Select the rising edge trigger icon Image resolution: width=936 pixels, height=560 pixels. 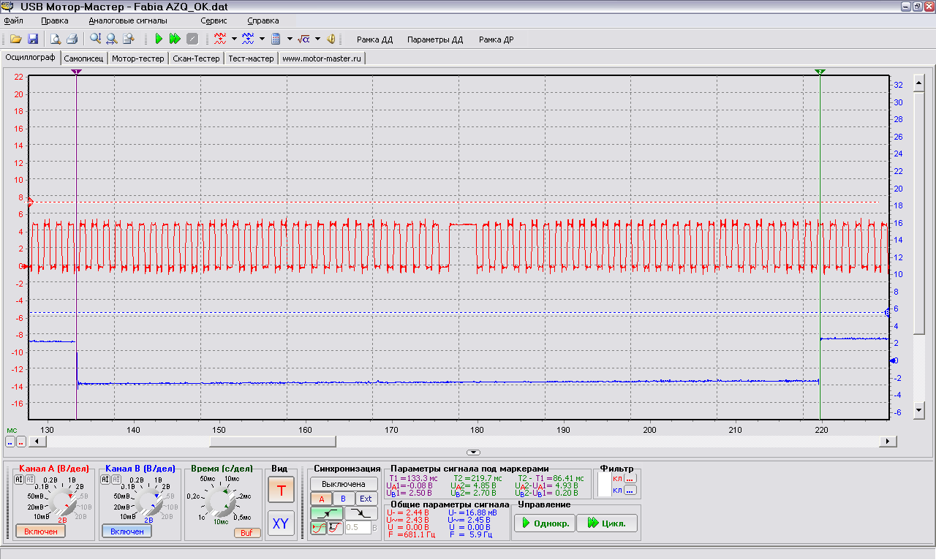[x=325, y=513]
